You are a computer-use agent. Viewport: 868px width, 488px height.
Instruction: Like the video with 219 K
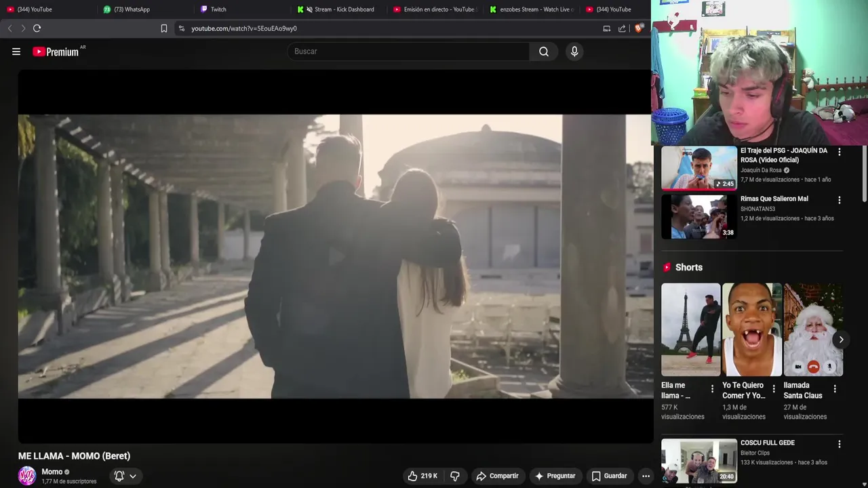422,476
